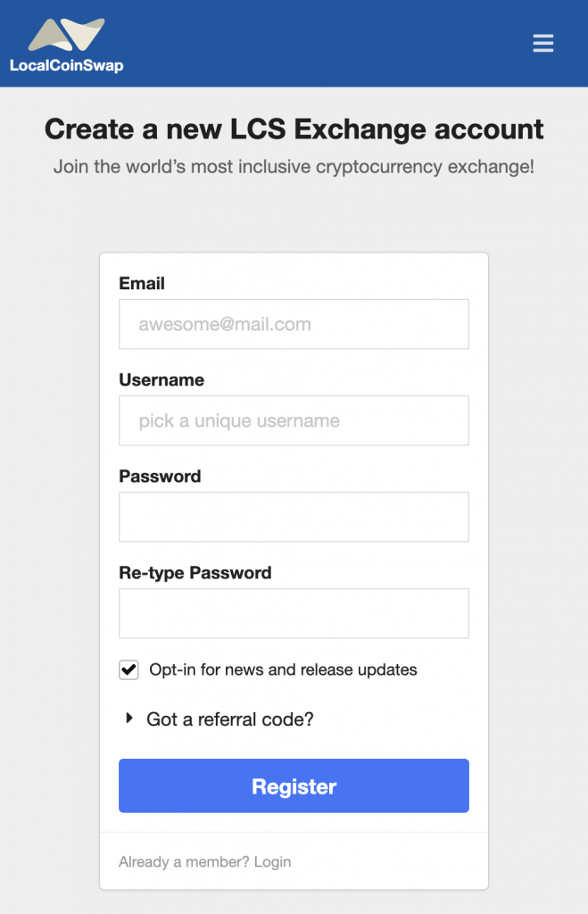Click the Username field label
Screen dimensions: 588x914
tap(161, 380)
